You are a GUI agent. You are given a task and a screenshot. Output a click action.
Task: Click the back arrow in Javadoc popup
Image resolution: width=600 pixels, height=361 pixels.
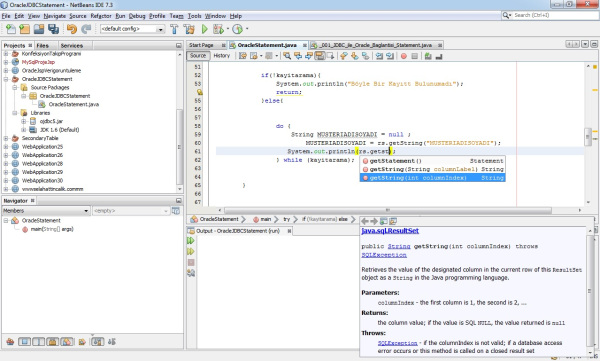pos(365,221)
